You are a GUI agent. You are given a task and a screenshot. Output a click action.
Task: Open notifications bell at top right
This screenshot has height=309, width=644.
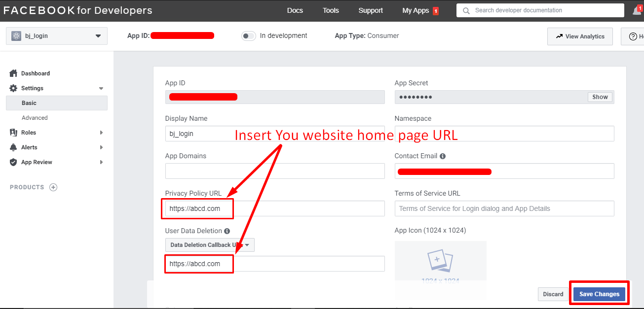(x=637, y=10)
